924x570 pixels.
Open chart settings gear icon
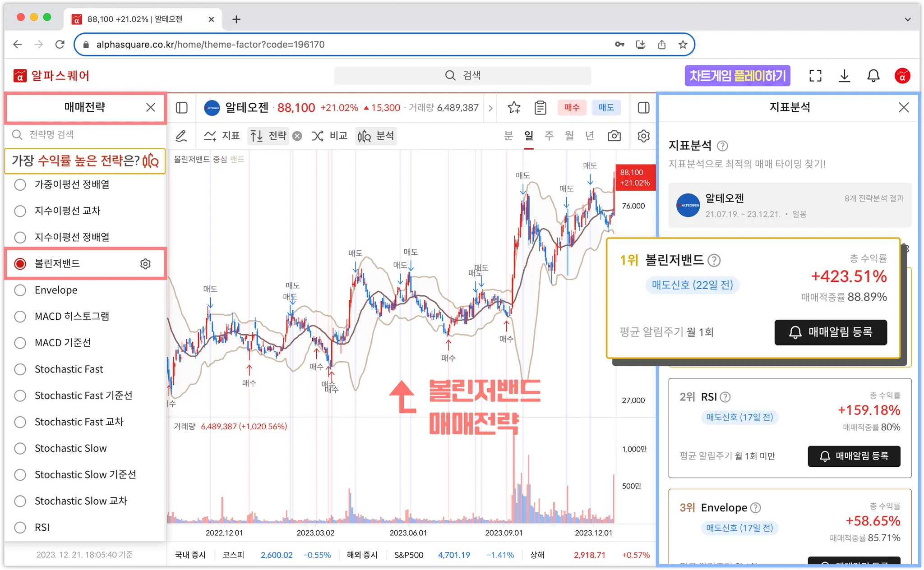point(643,136)
